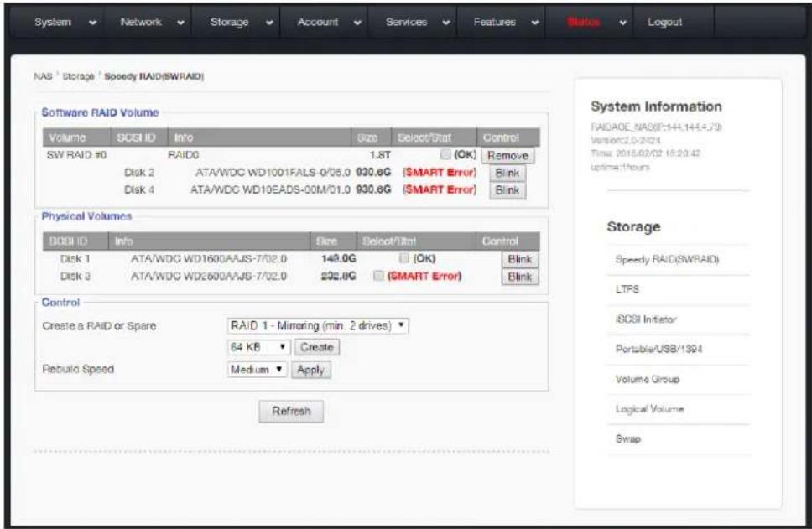
Task: Open the Account menu
Action: (317, 23)
